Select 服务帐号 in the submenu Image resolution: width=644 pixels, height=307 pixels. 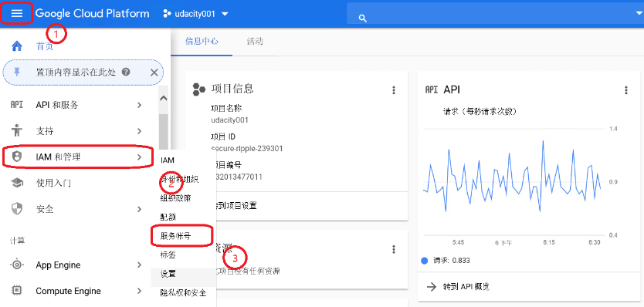[x=176, y=236]
